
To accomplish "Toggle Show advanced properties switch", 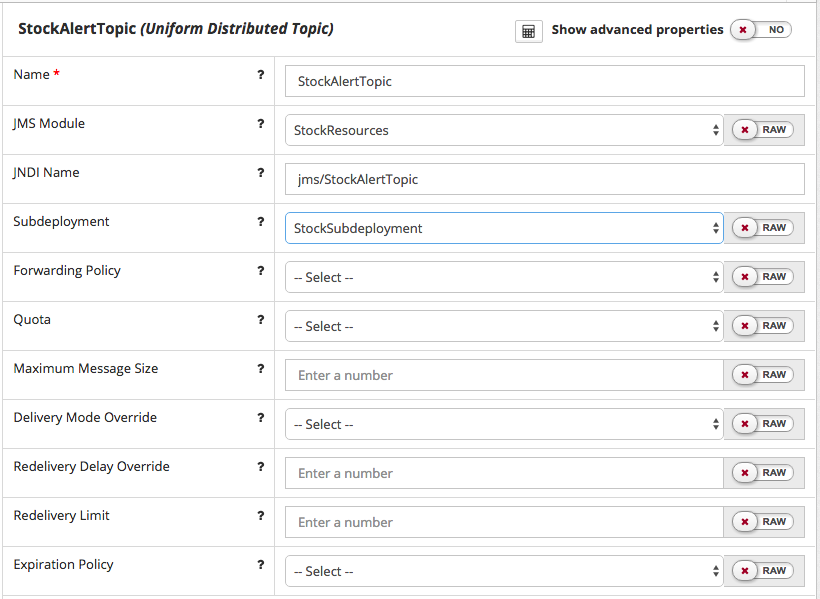I will coord(760,30).
